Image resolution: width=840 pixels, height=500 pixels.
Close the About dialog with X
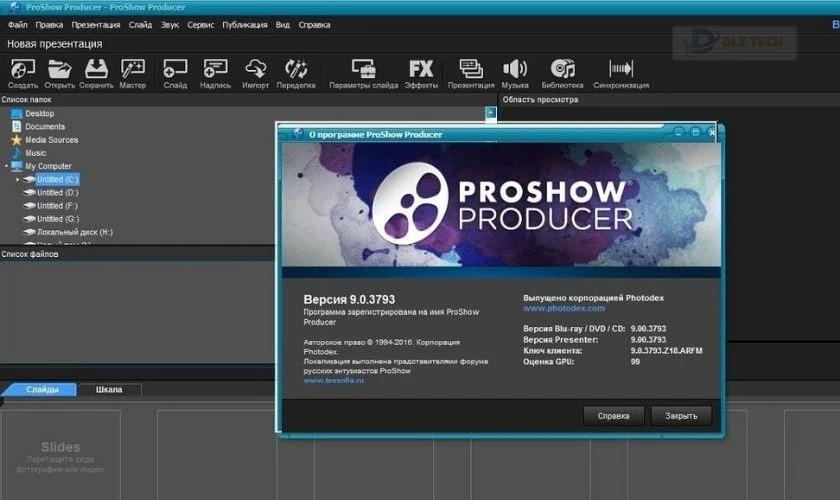(x=711, y=132)
